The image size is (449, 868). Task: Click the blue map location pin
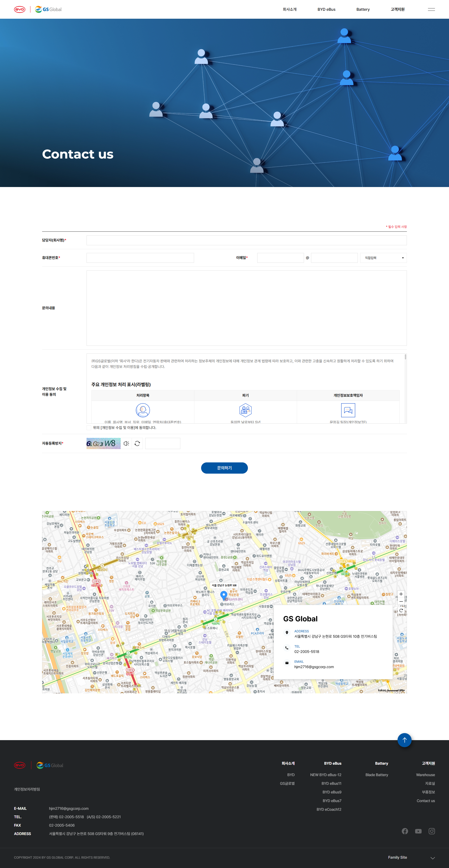click(224, 595)
